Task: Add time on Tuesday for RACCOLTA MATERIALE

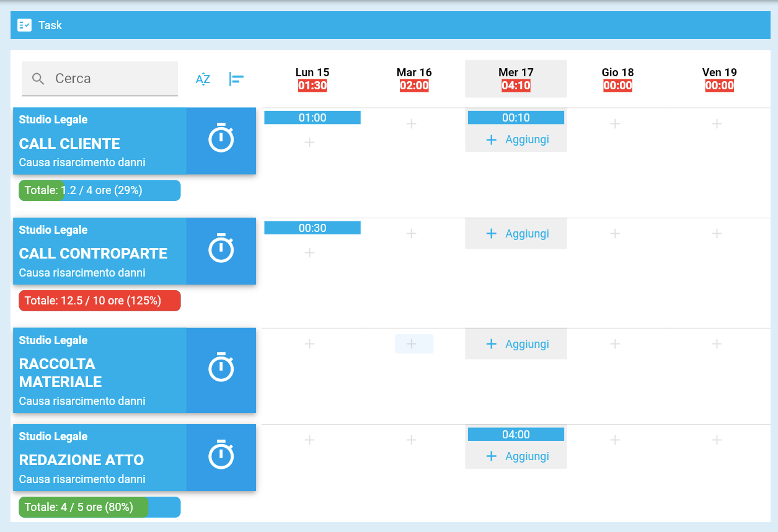Action: coord(413,344)
